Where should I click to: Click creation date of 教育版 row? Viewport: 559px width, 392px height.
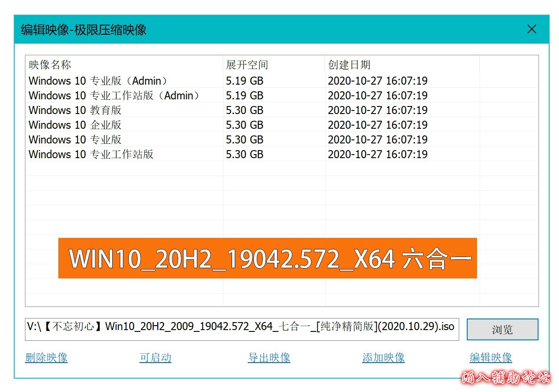[x=378, y=110]
